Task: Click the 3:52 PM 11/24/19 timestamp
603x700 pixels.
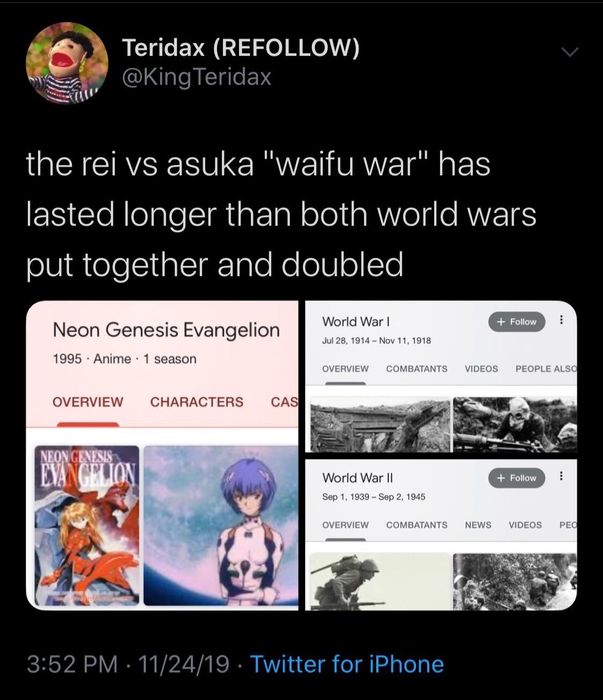Action: 128,664
